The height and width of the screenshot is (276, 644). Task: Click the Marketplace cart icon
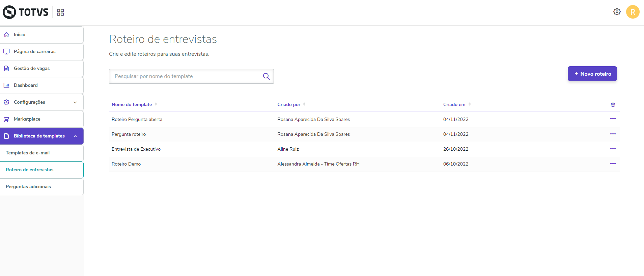point(6,119)
